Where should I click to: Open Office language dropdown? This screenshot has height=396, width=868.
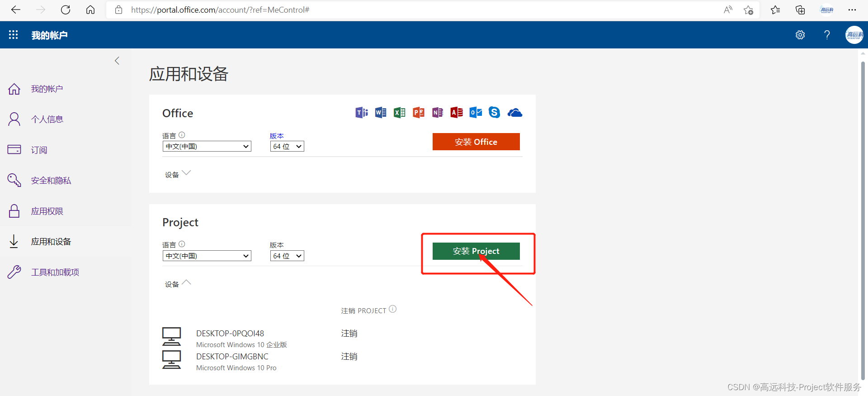[207, 146]
